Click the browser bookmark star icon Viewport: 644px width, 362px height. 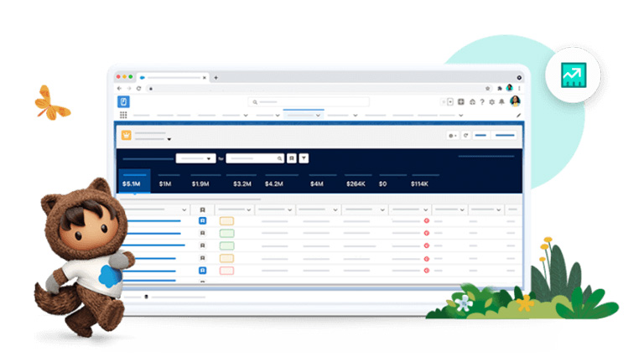click(x=487, y=88)
